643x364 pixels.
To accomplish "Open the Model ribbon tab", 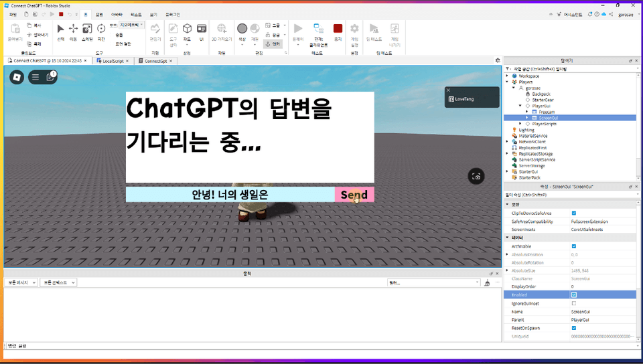I will pos(99,14).
